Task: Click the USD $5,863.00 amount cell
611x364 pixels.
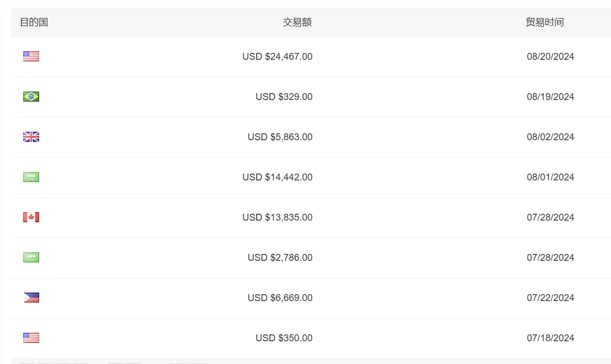Action: (280, 136)
